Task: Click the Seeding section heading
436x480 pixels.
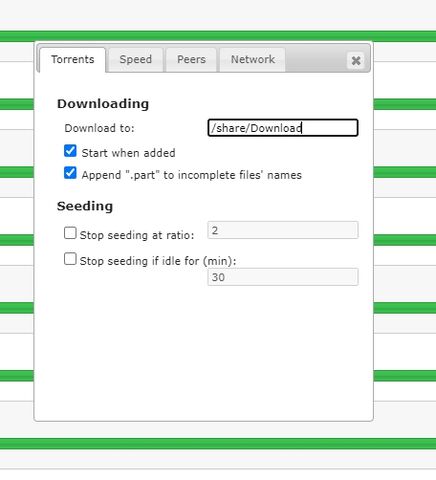Action: pyautogui.click(x=85, y=206)
